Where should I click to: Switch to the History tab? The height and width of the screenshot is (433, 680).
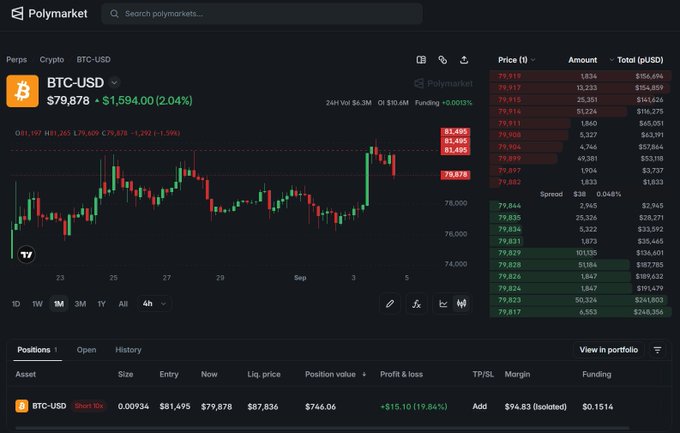click(128, 350)
